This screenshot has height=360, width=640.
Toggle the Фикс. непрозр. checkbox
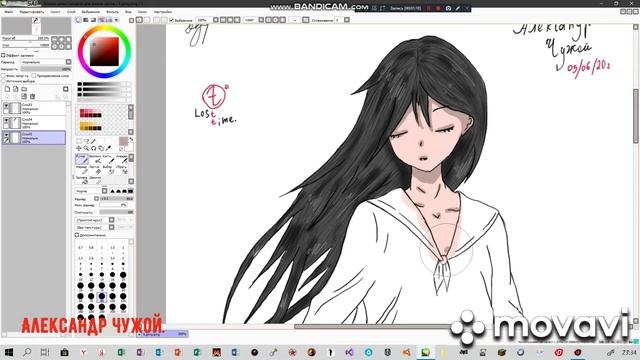coord(3,76)
